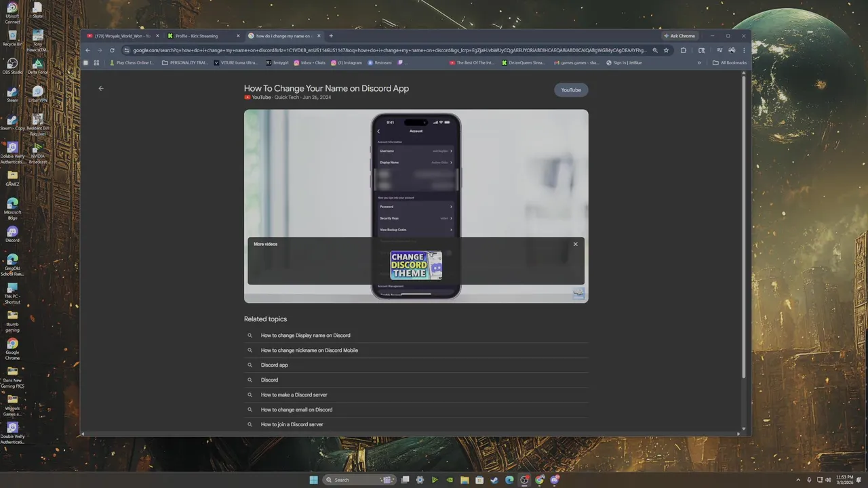Viewport: 868px width, 488px height.
Task: Open Chrome's three-dot menu
Action: pos(744,50)
